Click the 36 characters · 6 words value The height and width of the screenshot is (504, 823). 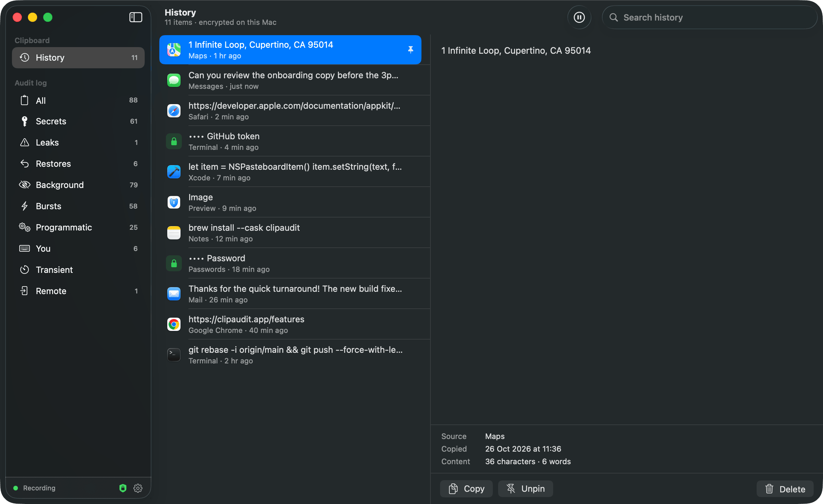click(528, 462)
